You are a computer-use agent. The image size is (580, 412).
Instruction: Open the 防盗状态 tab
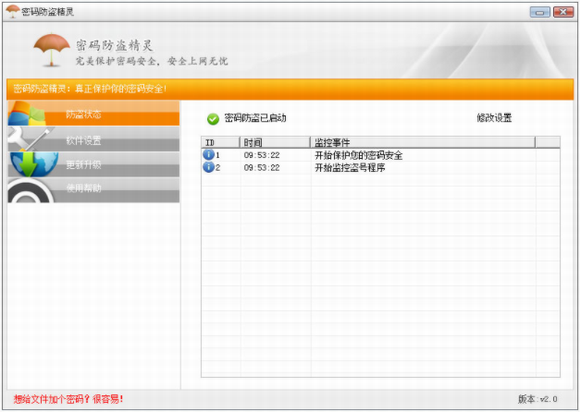tap(94, 114)
